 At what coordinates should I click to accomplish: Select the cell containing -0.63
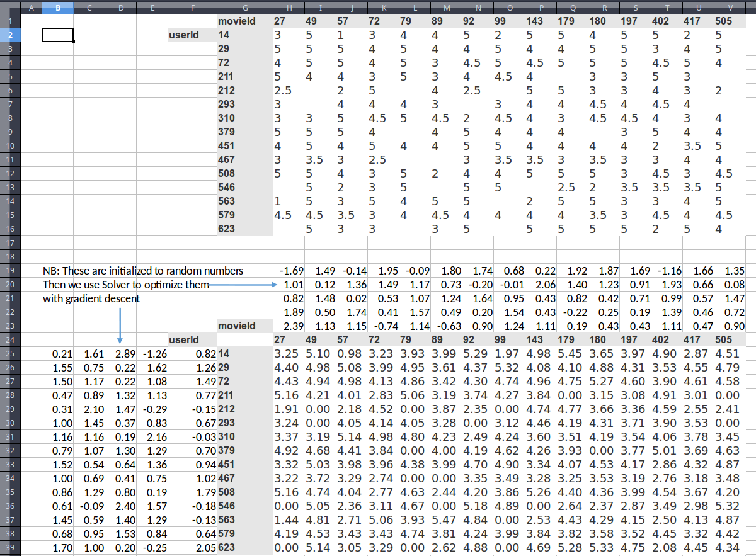point(447,326)
